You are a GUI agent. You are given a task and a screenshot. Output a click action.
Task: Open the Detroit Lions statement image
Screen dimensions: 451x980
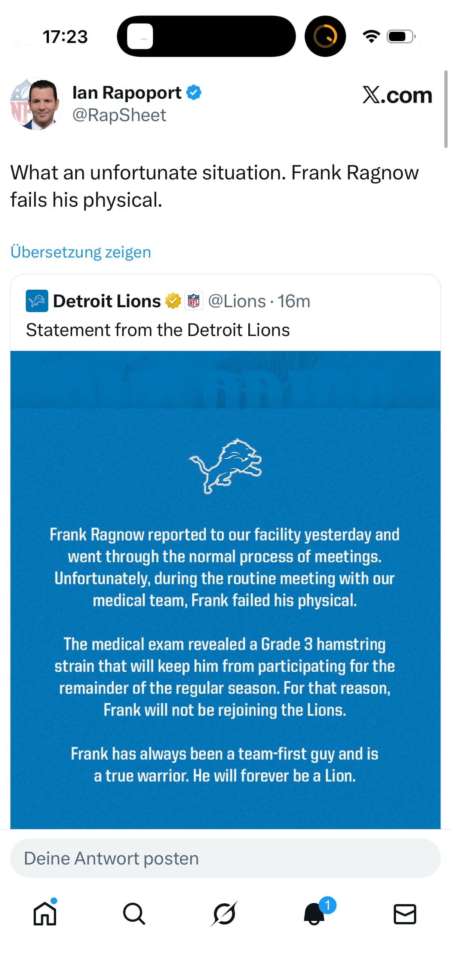point(225,590)
